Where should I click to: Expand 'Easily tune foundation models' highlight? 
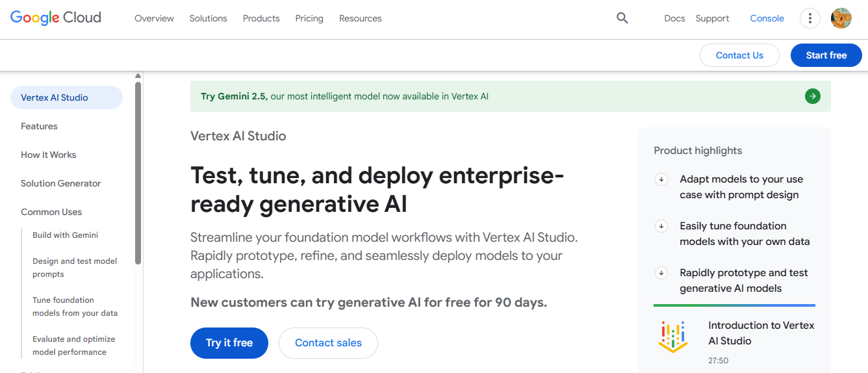pos(661,226)
